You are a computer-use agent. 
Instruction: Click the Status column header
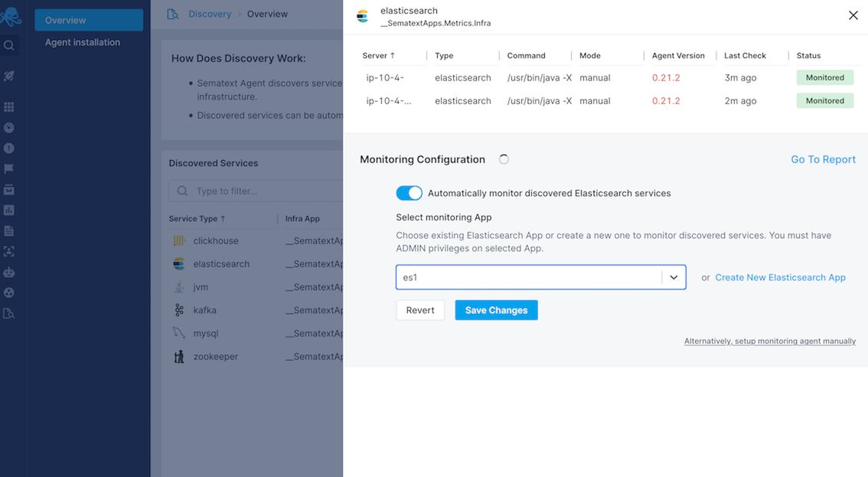tap(808, 55)
